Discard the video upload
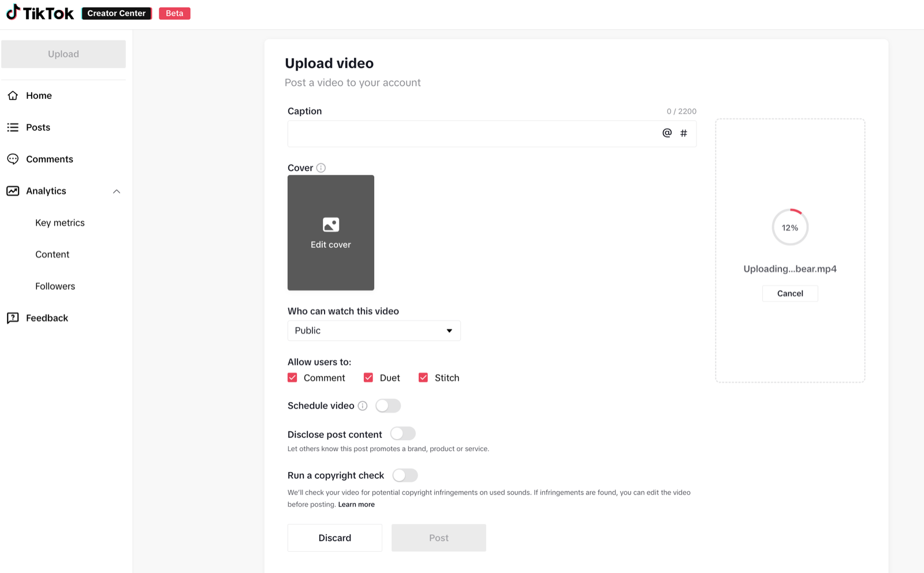Screen dimensions: 924x573 pyautogui.click(x=335, y=538)
